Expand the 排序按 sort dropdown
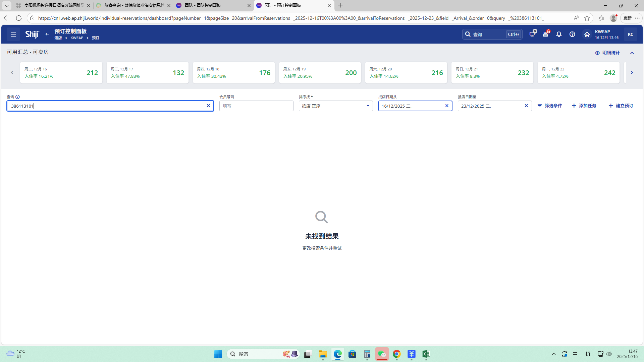This screenshot has width=644, height=362. [x=335, y=106]
